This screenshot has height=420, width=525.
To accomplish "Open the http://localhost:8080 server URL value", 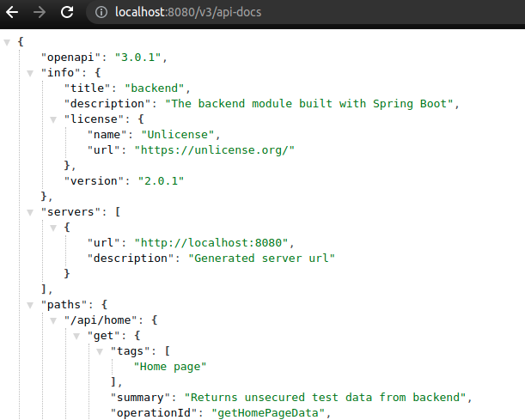I will click(x=211, y=242).
